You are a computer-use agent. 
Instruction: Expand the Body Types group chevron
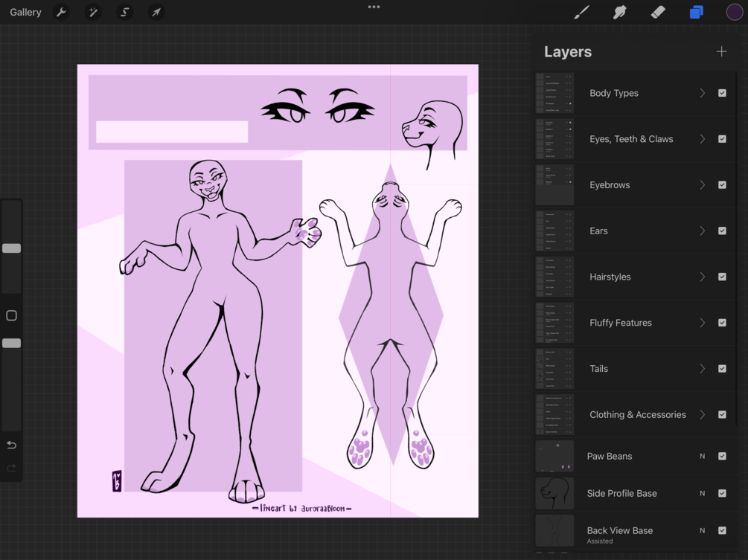(x=702, y=93)
